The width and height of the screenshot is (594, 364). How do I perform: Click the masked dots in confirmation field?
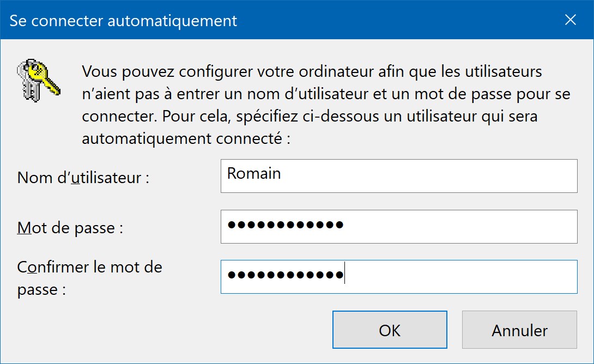point(285,275)
